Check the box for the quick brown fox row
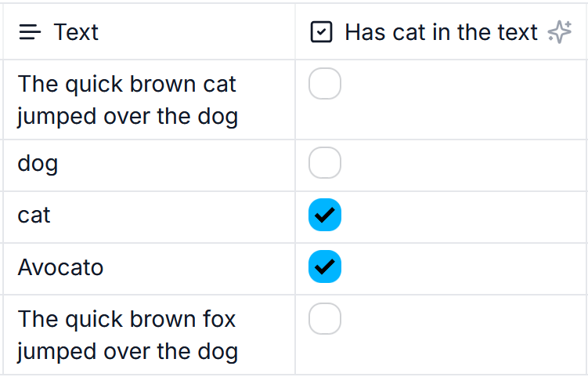The image size is (588, 377). pos(325,318)
